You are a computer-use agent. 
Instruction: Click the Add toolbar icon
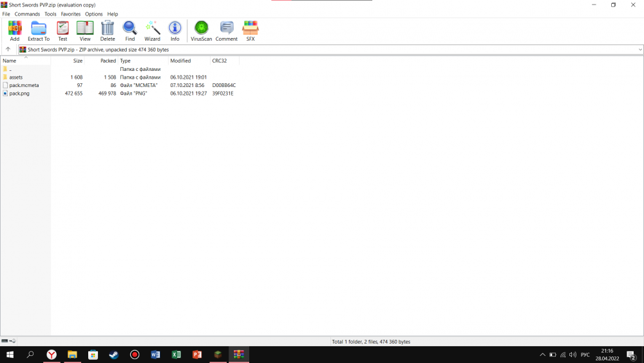(x=15, y=31)
